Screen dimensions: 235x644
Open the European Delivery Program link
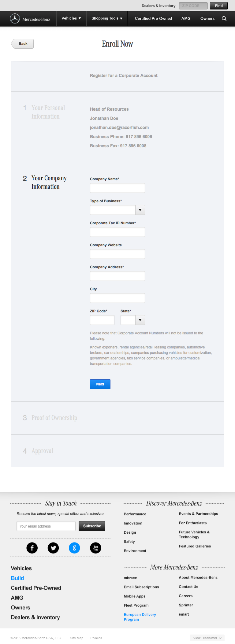click(x=140, y=617)
